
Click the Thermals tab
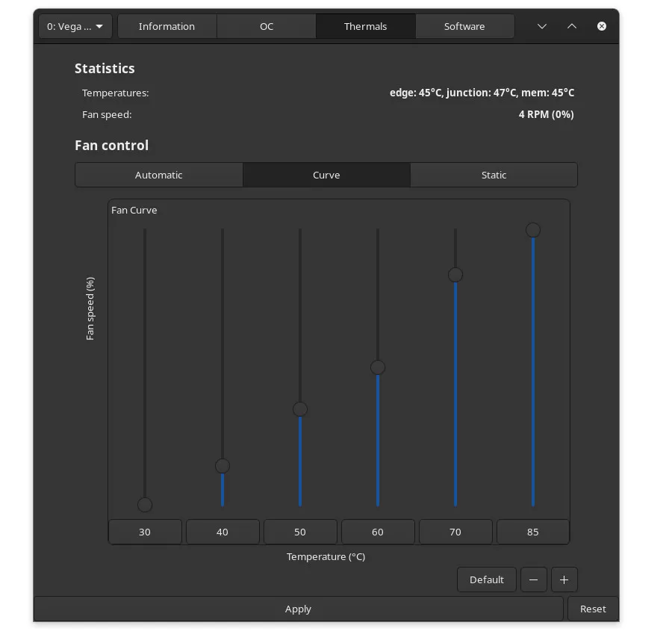[x=365, y=26]
